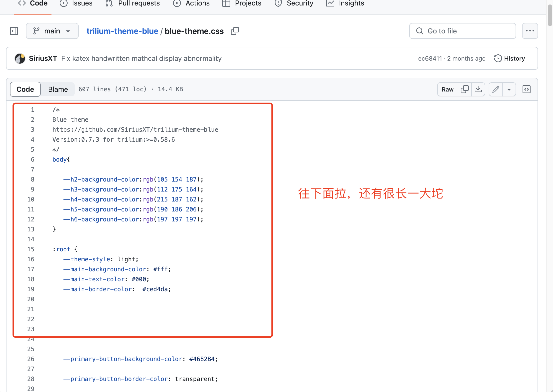Open the Projects tab

tap(242, 3)
